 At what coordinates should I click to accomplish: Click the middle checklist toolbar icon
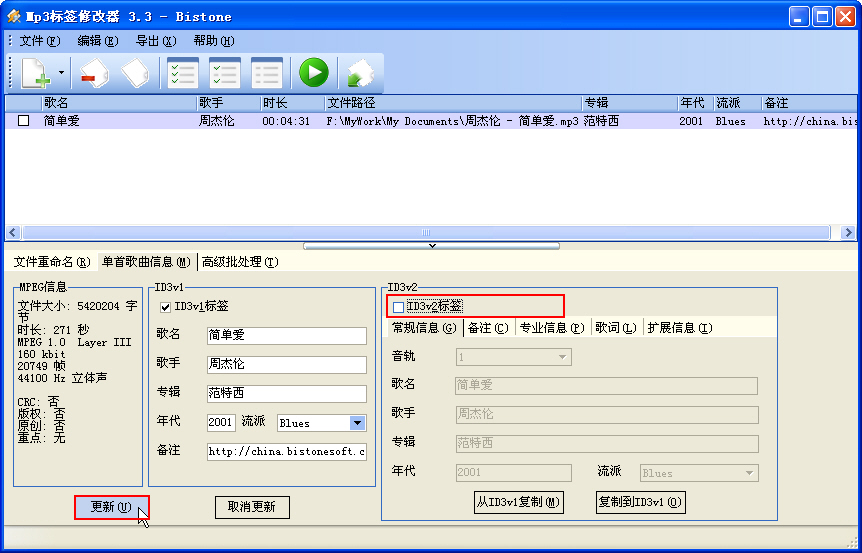pos(224,73)
